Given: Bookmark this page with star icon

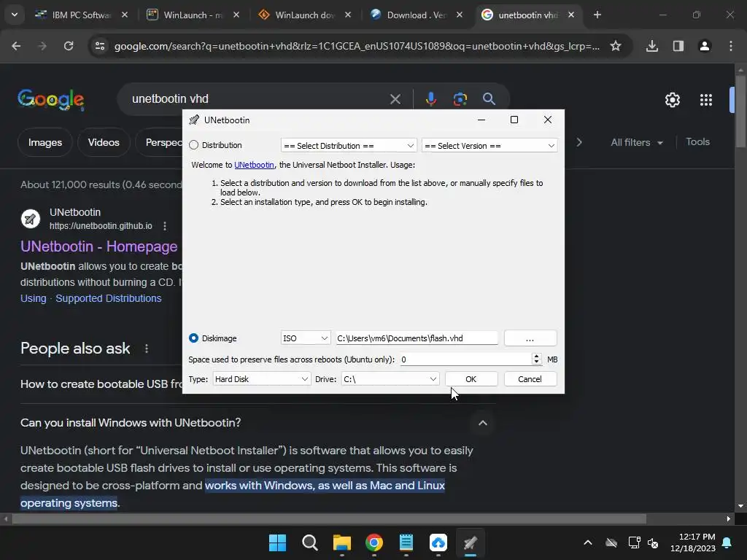Looking at the screenshot, I should click(616, 46).
